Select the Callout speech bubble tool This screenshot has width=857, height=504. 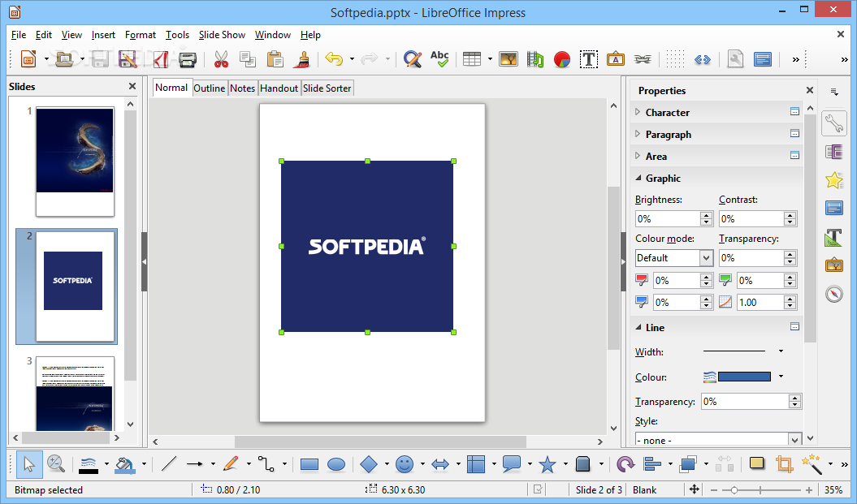tap(512, 465)
